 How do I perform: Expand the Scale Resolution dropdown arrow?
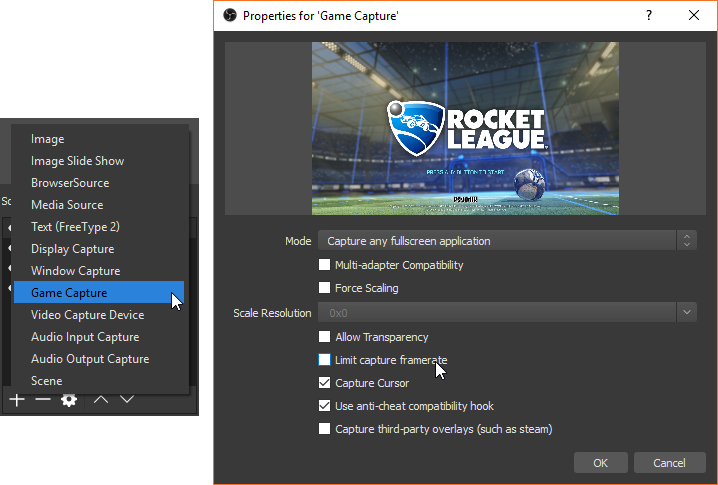pyautogui.click(x=686, y=313)
